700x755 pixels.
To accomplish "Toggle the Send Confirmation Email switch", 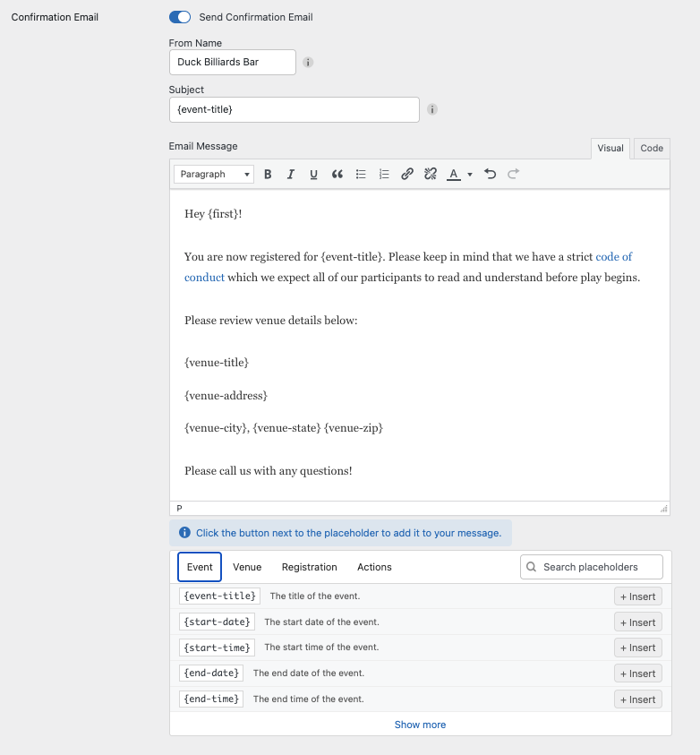I will (180, 17).
